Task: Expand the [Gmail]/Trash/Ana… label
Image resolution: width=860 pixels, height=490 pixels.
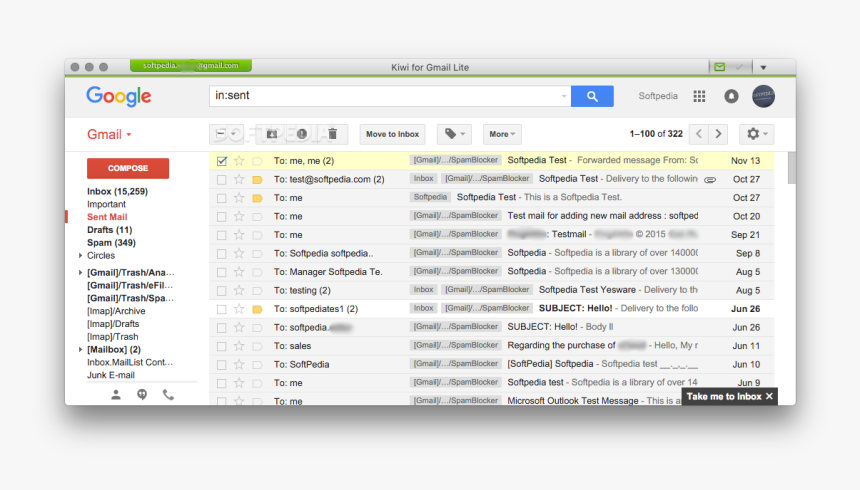Action: (x=81, y=273)
